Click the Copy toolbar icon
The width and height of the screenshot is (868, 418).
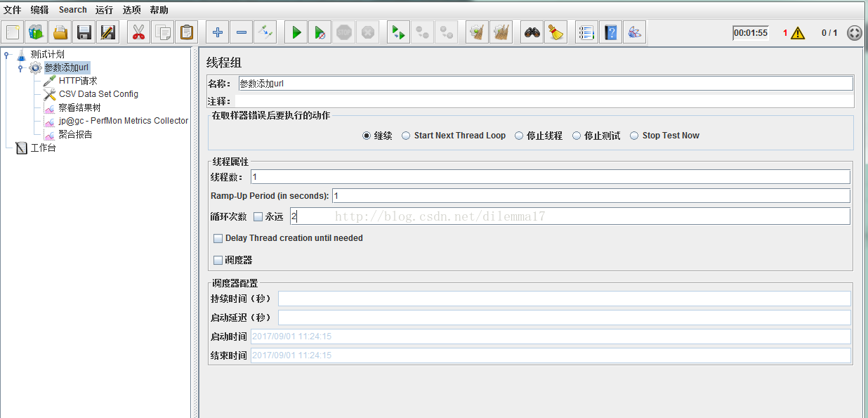162,32
